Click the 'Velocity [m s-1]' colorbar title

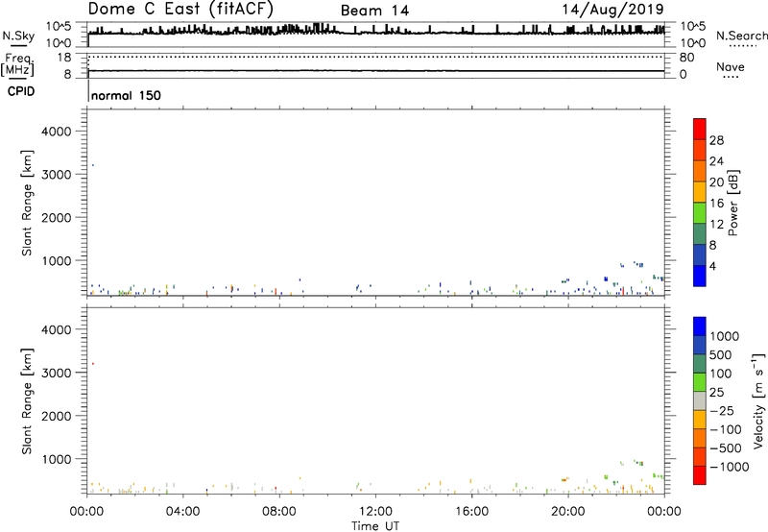pos(758,400)
